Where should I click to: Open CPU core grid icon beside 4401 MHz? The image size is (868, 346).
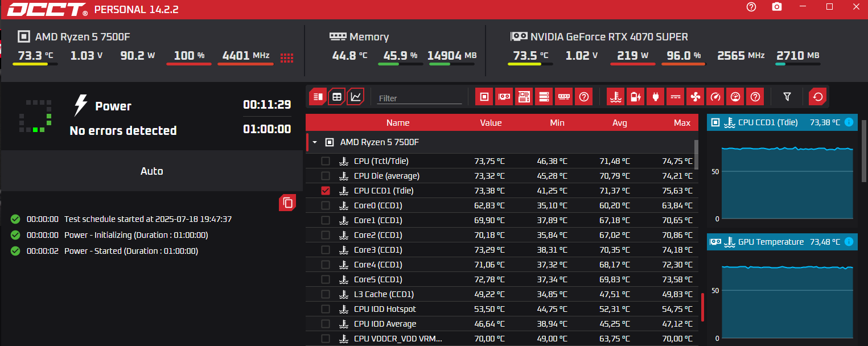coord(287,57)
